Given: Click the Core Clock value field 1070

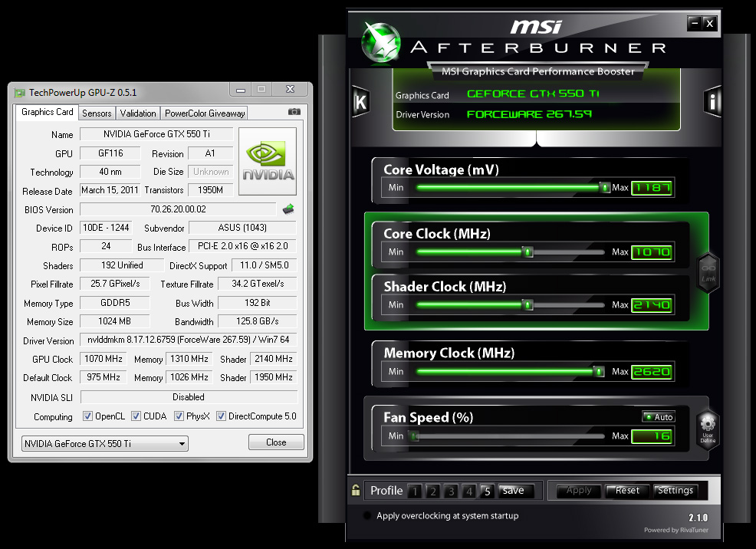Looking at the screenshot, I should pyautogui.click(x=652, y=252).
